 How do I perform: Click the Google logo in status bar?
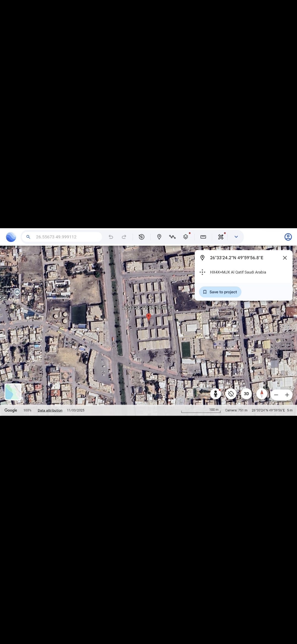[11, 410]
